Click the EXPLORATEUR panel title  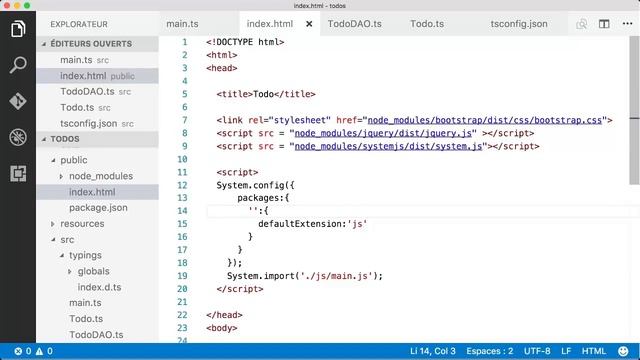tap(79, 24)
